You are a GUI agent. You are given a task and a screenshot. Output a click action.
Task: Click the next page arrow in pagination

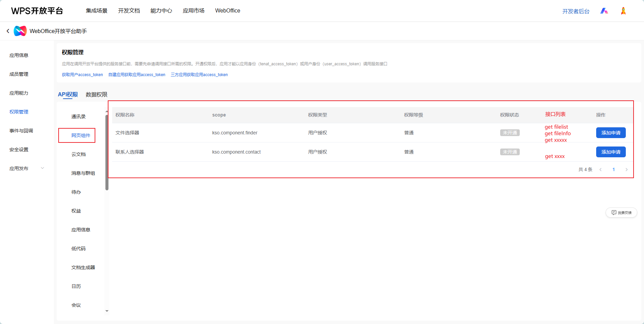[x=626, y=169]
